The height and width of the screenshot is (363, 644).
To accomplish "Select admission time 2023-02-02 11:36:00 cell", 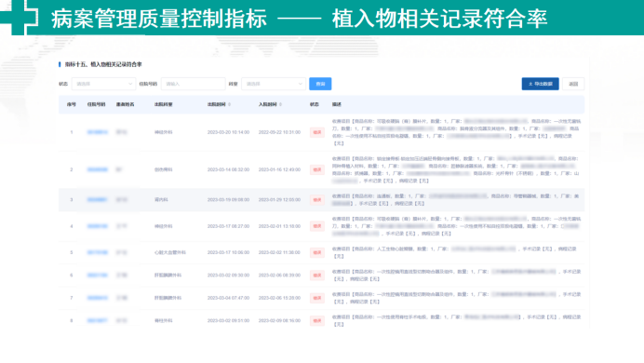I will pyautogui.click(x=279, y=252).
